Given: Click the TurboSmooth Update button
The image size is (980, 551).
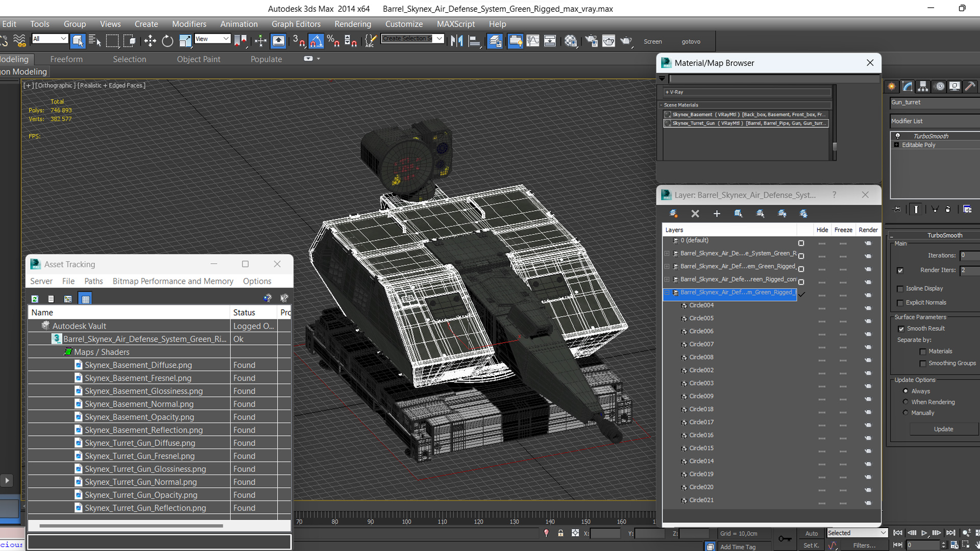Looking at the screenshot, I should pos(943,429).
